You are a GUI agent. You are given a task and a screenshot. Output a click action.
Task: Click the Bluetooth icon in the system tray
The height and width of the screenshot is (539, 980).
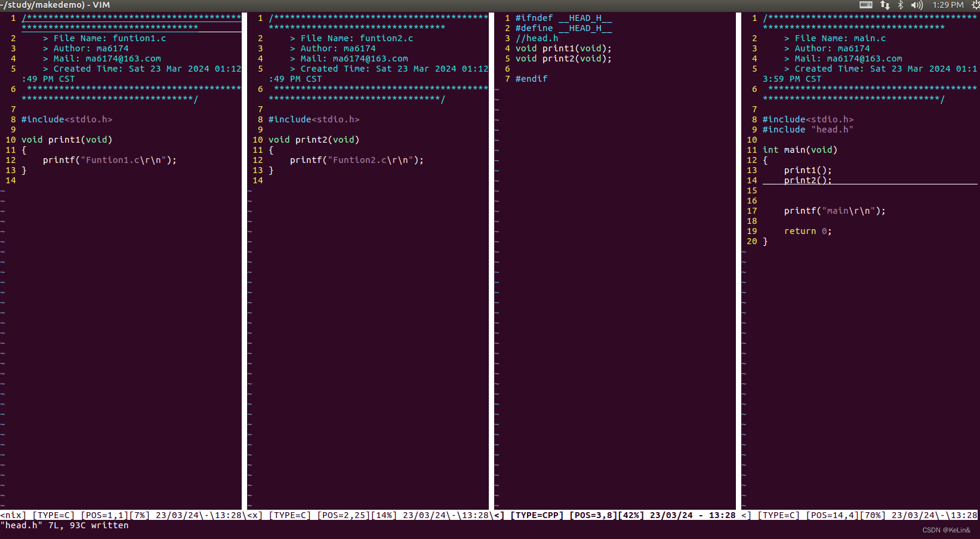click(x=899, y=5)
